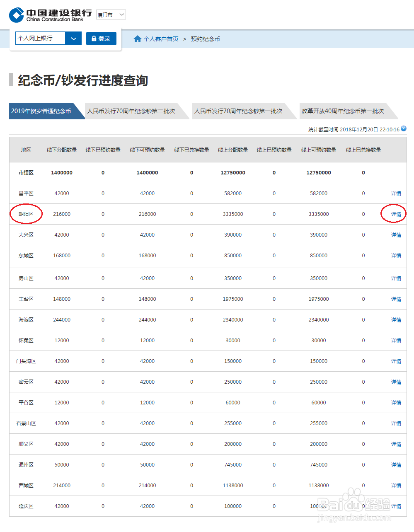Open the 厦门市 city selector dropdown
The image size is (414, 532).
(110, 15)
